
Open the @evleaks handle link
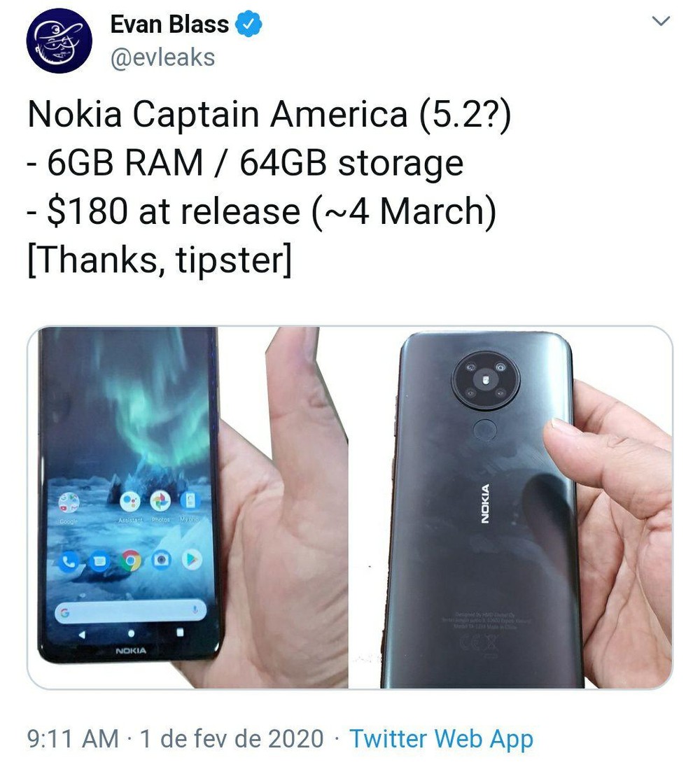(162, 57)
